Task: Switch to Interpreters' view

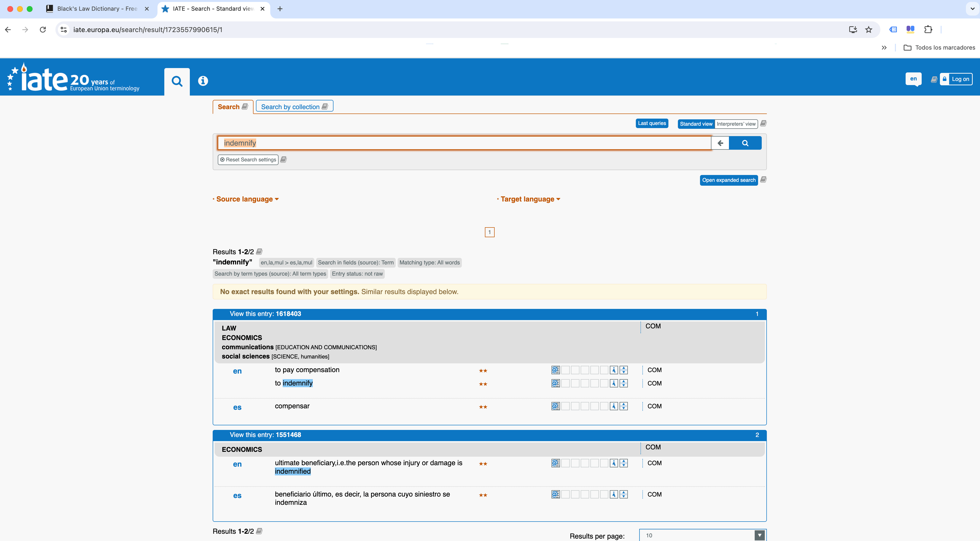Action: pos(736,124)
